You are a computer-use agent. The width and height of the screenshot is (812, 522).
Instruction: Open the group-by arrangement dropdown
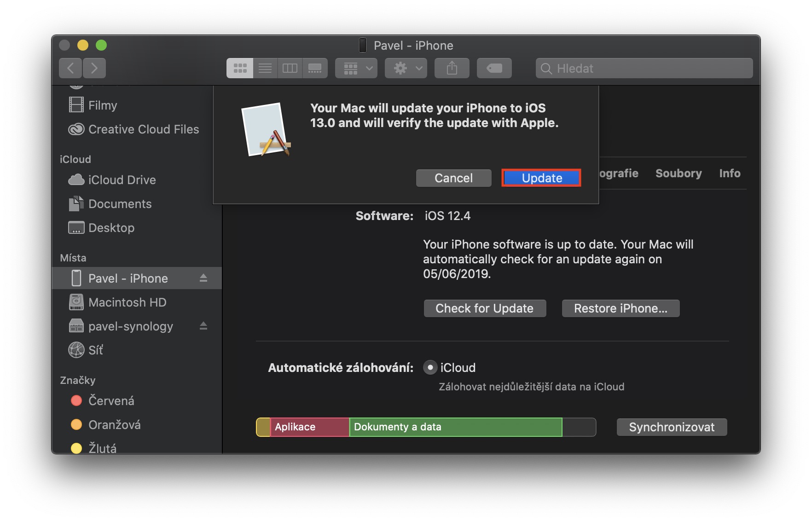pos(356,69)
